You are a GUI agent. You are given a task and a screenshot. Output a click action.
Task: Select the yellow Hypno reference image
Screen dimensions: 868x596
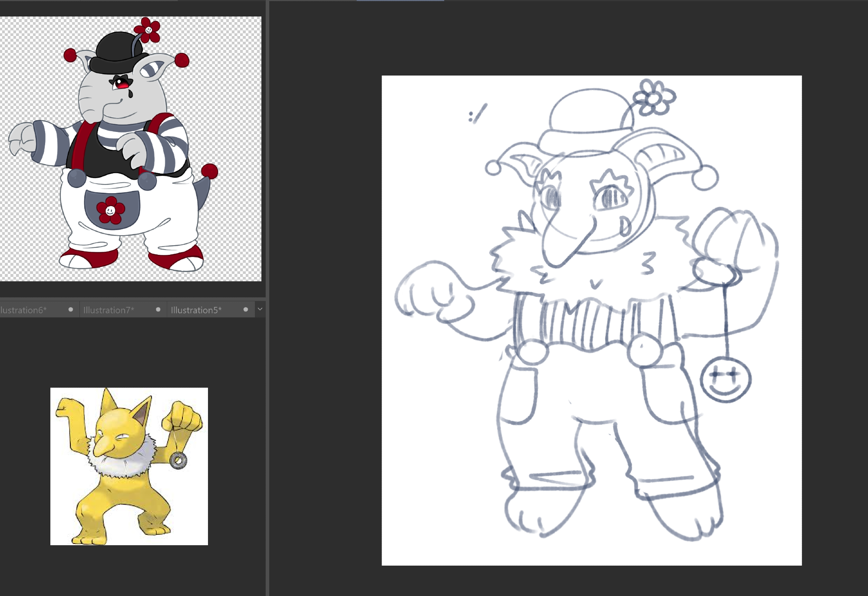coord(129,466)
